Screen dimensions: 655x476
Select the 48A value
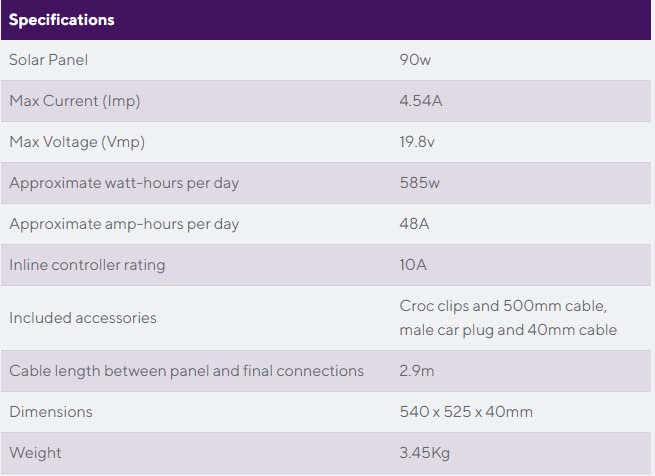414,224
